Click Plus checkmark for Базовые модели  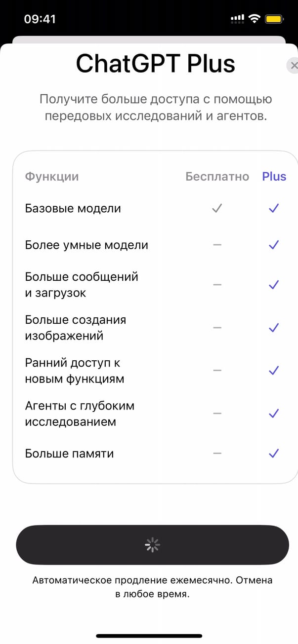tap(274, 209)
